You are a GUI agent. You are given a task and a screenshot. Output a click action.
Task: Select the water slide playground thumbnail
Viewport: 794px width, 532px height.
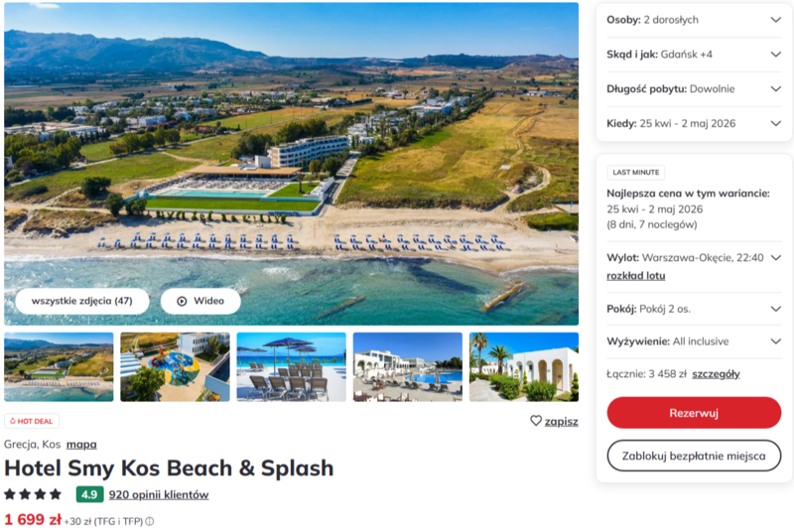click(x=175, y=366)
